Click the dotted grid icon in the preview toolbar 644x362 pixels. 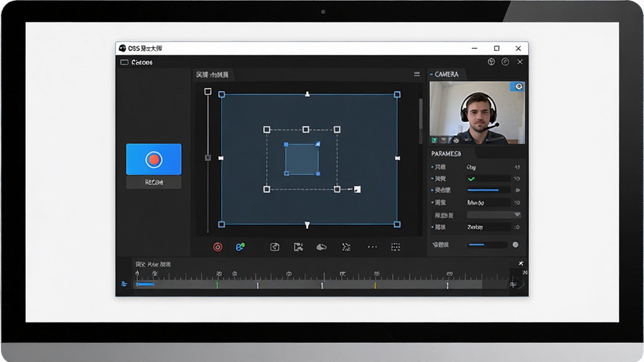point(396,246)
